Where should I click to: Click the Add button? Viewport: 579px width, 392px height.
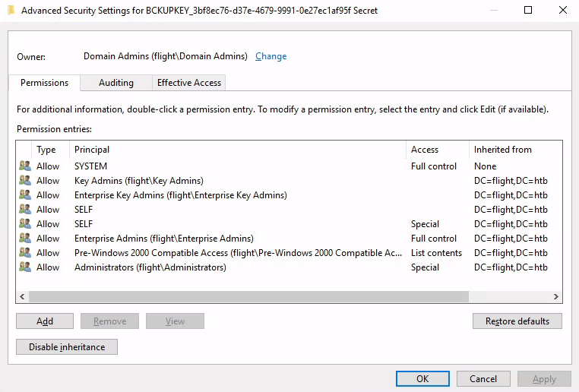pyautogui.click(x=45, y=321)
